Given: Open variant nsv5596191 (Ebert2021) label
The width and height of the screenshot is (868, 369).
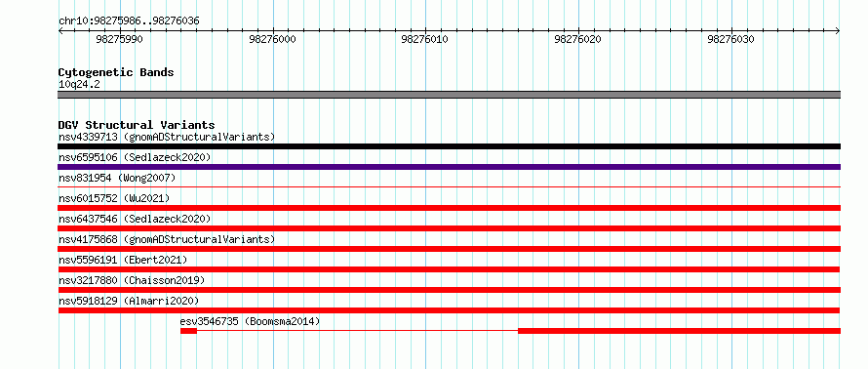Looking at the screenshot, I should (123, 260).
